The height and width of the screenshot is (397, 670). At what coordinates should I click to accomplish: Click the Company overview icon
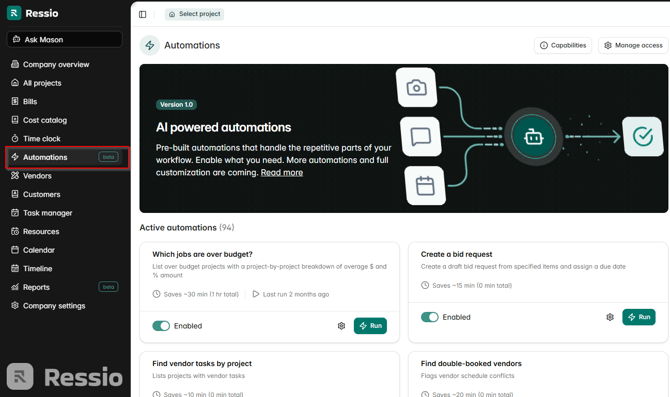[15, 64]
